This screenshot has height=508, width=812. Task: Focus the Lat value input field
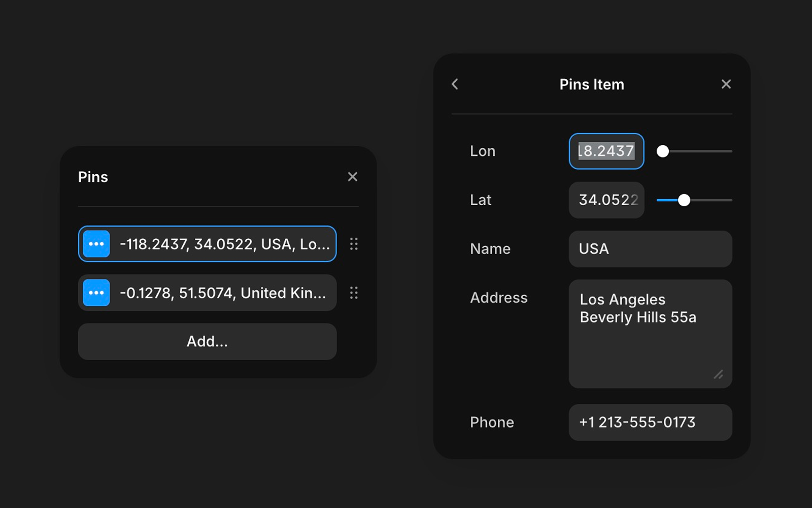(x=606, y=200)
